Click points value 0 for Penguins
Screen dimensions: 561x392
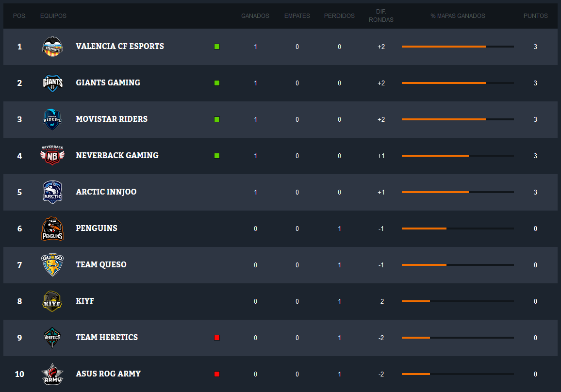[536, 229]
